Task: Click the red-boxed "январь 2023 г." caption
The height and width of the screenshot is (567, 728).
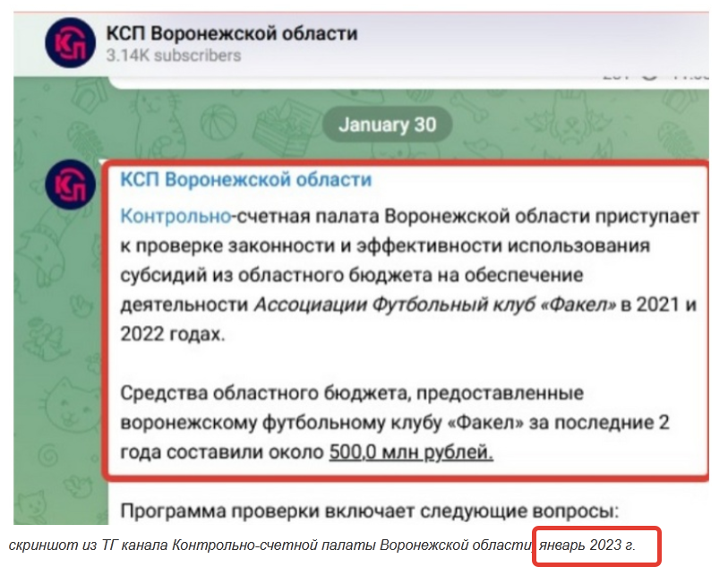Action: pos(595,546)
